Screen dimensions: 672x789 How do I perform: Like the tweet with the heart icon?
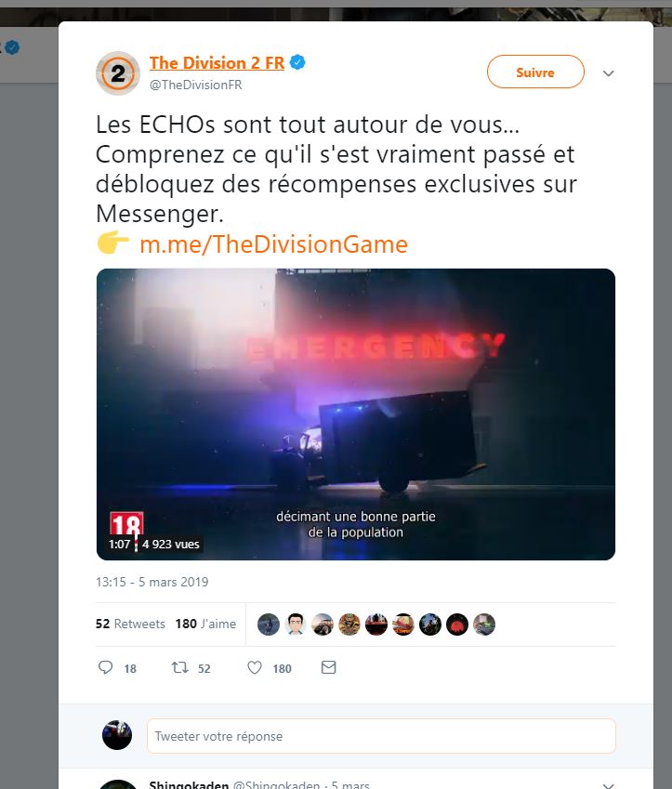[255, 667]
